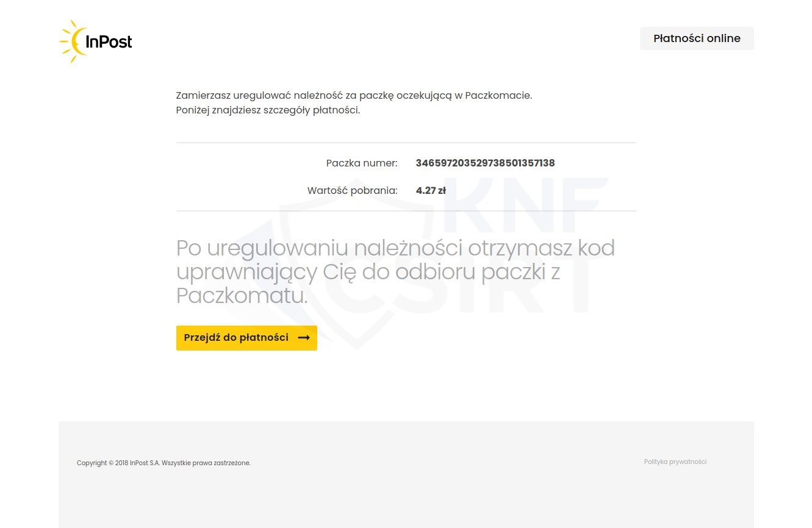
Task: Switch to the Płatności online section
Action: [697, 38]
